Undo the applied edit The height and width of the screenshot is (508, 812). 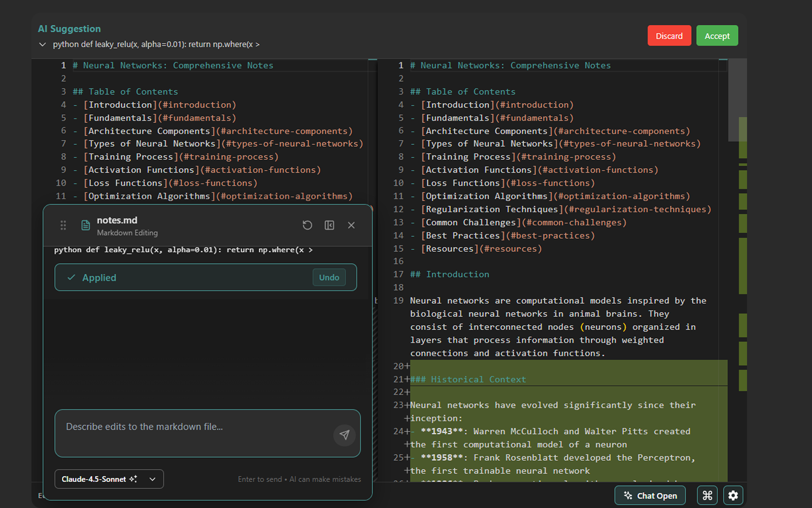(x=329, y=277)
